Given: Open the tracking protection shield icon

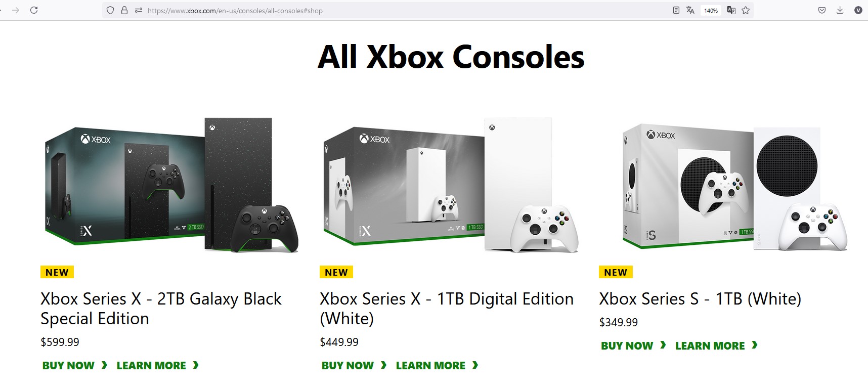Looking at the screenshot, I should tap(110, 10).
